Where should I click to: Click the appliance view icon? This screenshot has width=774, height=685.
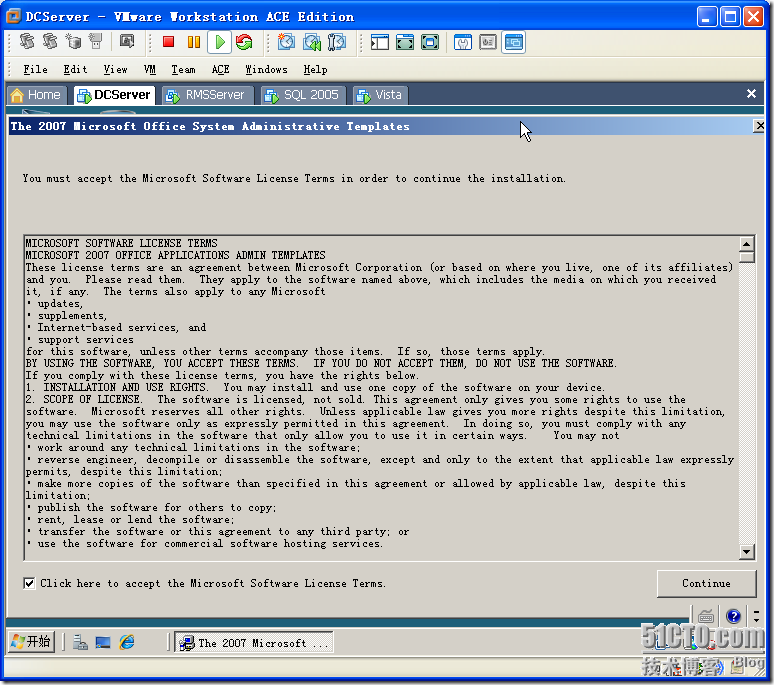tap(488, 42)
